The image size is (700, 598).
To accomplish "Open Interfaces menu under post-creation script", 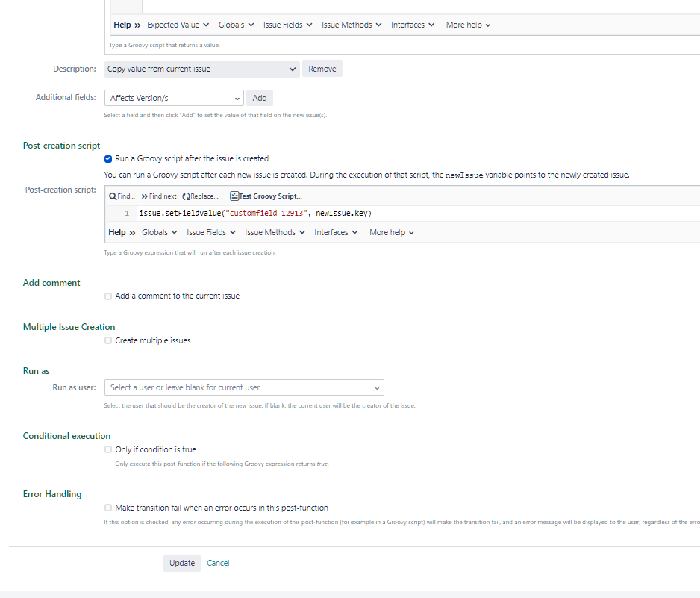I will point(336,232).
